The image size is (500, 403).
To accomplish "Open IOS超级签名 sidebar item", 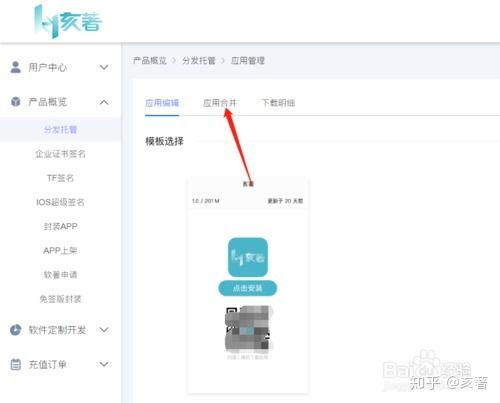I will click(x=60, y=202).
